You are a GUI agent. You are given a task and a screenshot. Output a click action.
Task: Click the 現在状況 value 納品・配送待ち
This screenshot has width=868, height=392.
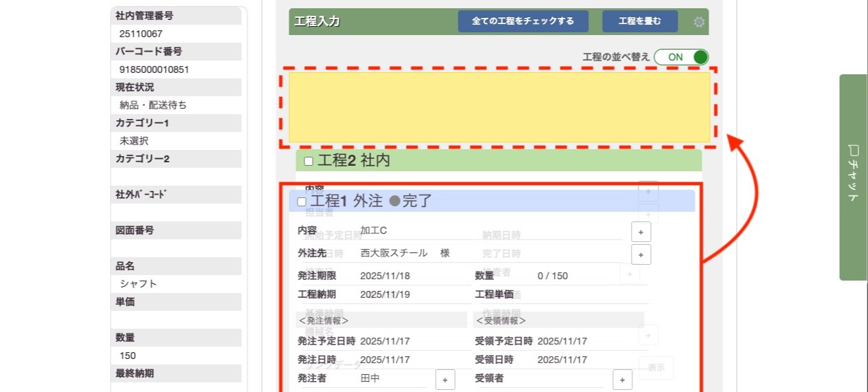tap(153, 105)
